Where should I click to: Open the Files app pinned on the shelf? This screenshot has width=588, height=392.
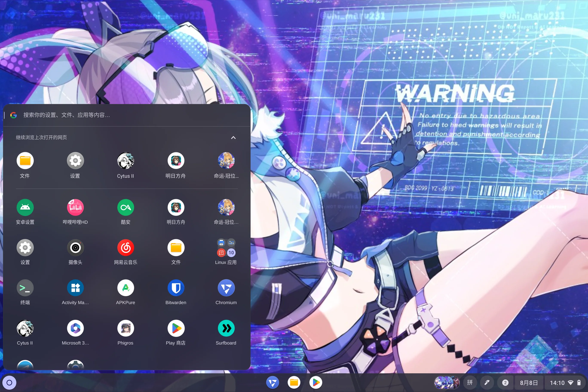click(x=294, y=383)
